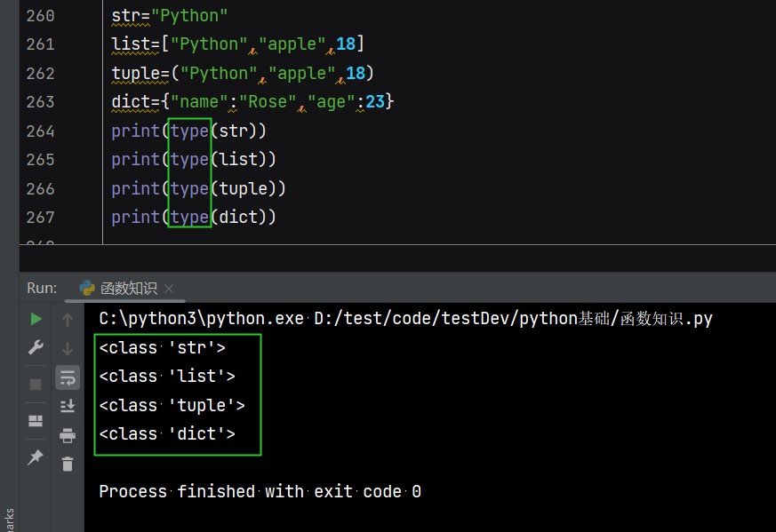Rerun the script with the green play icon
This screenshot has height=532, width=776.
point(36,318)
